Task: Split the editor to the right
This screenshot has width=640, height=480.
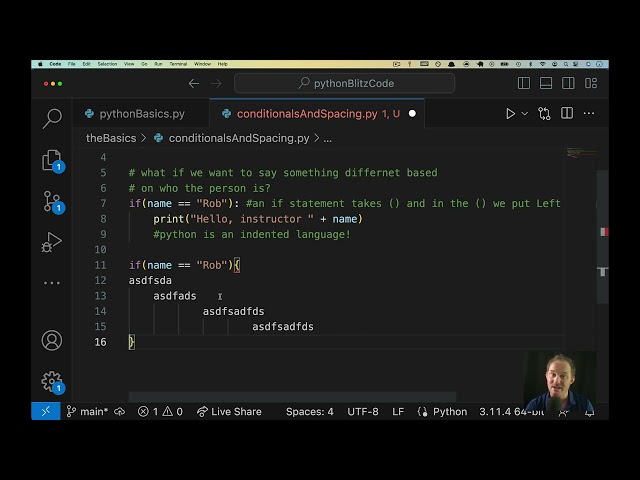Action: coord(567,113)
